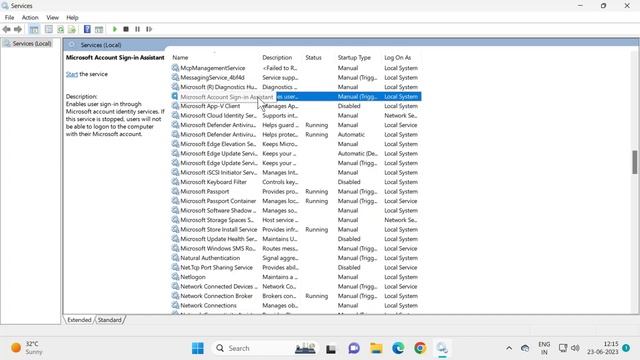Select the McpManagementService row
The width and height of the screenshot is (640, 360).
[x=296, y=68]
